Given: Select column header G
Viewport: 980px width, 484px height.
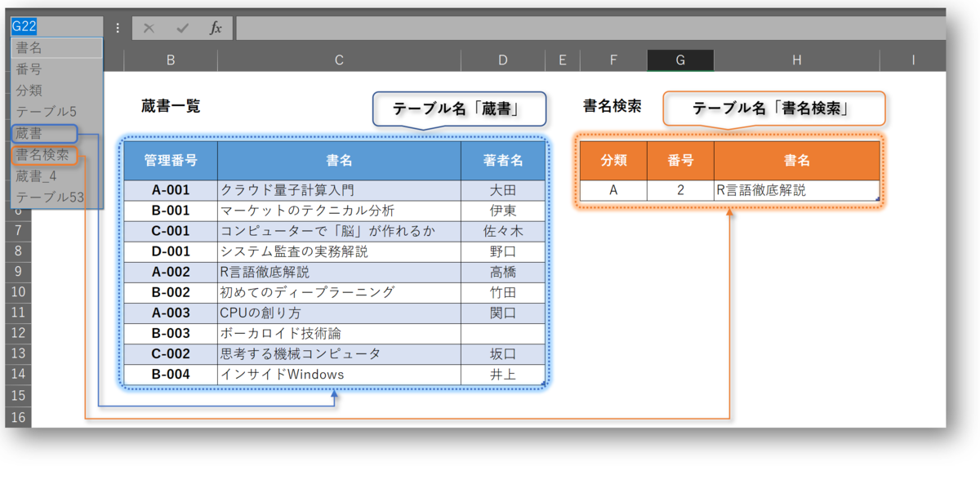Looking at the screenshot, I should [x=680, y=60].
